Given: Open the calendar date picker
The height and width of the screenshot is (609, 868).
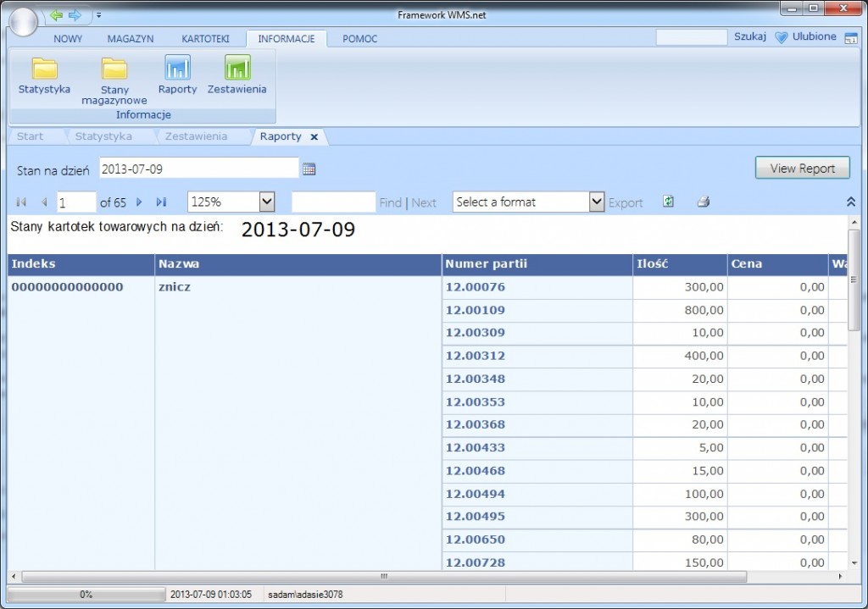Looking at the screenshot, I should 309,169.
